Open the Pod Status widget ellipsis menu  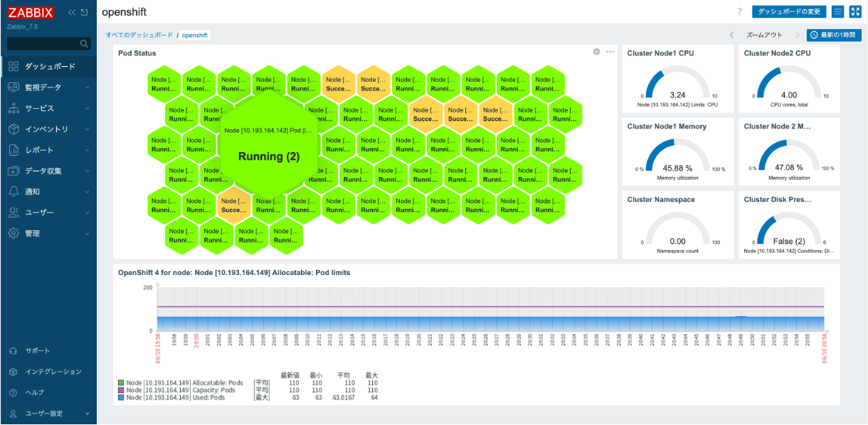(x=609, y=52)
